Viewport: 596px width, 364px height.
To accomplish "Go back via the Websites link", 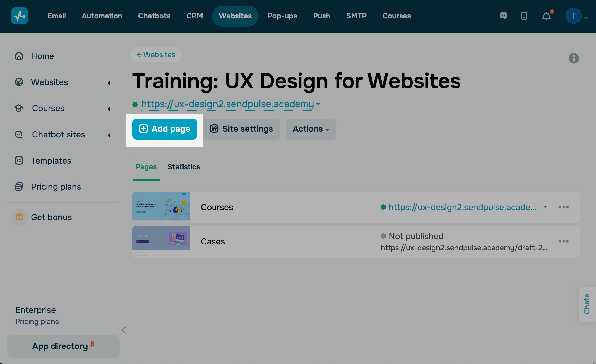I will point(156,55).
